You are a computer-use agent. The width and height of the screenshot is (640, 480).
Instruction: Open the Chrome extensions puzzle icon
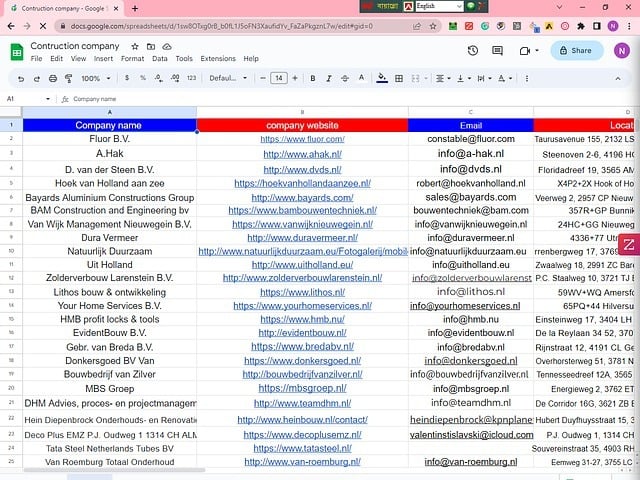click(x=581, y=26)
